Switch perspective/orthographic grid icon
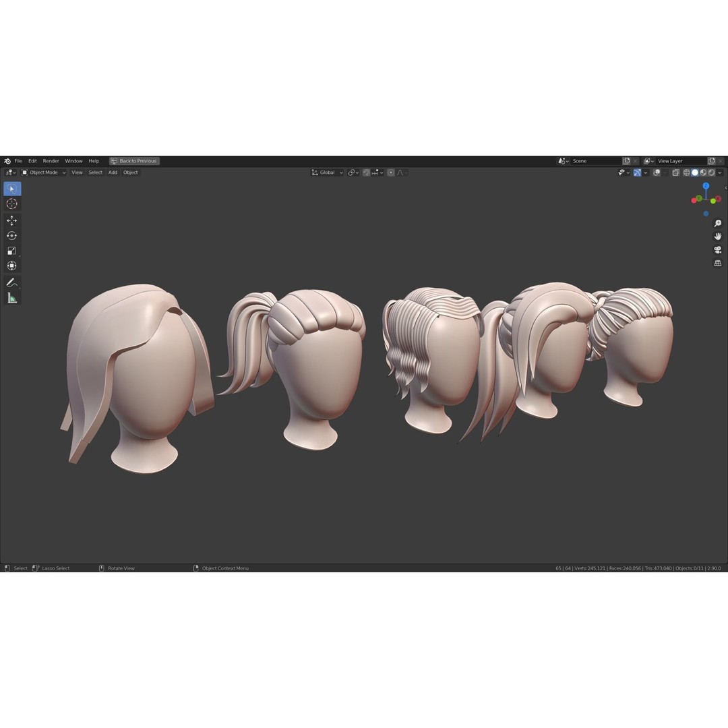This screenshot has width=728, height=728. click(x=718, y=264)
